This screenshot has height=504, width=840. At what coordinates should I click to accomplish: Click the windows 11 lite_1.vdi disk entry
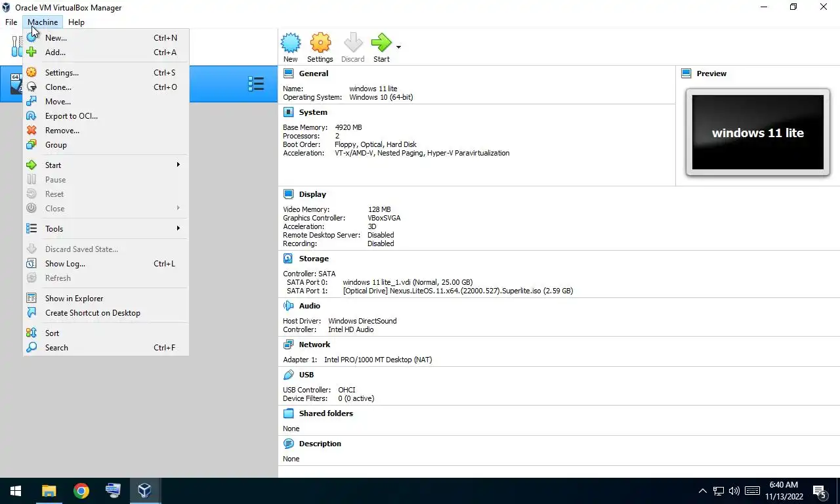tap(408, 282)
